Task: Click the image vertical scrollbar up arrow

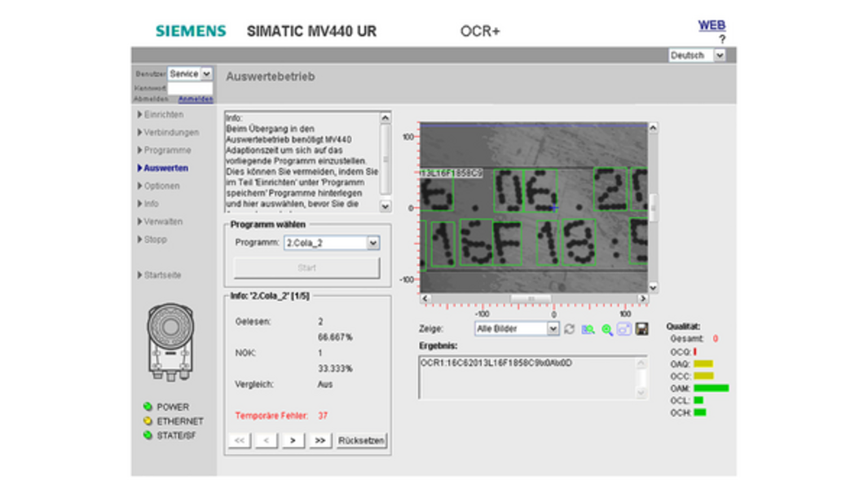Action: click(653, 128)
